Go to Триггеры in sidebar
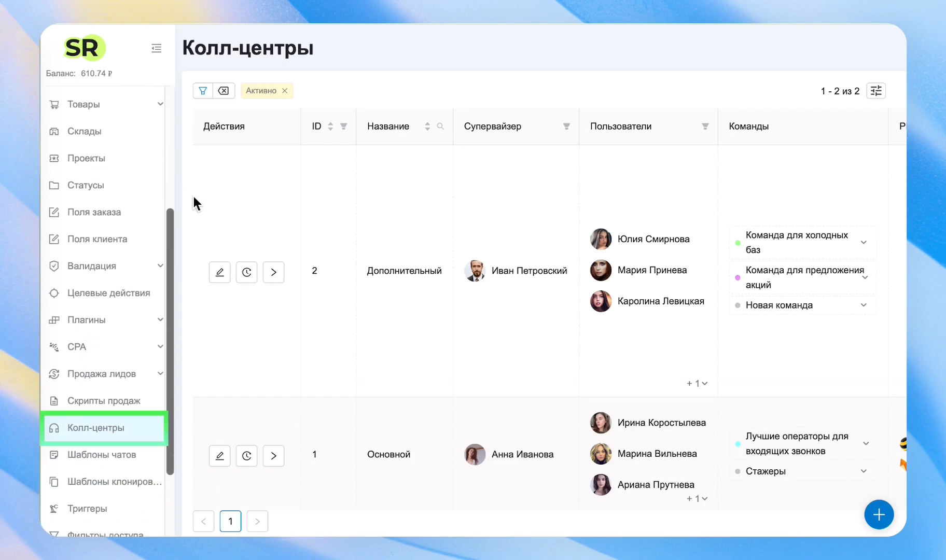 click(x=87, y=509)
